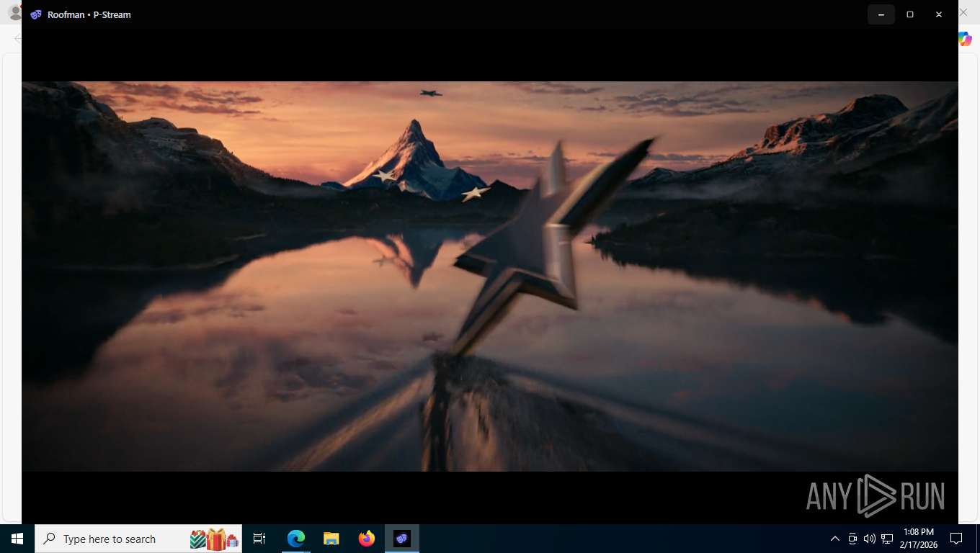Click the Roofman video frame to pause
The width and height of the screenshot is (980, 553).
click(490, 276)
